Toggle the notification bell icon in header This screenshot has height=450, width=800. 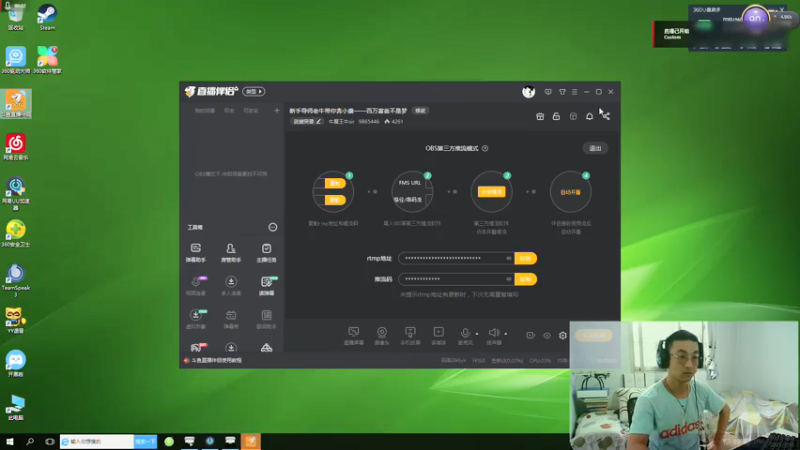(589, 116)
